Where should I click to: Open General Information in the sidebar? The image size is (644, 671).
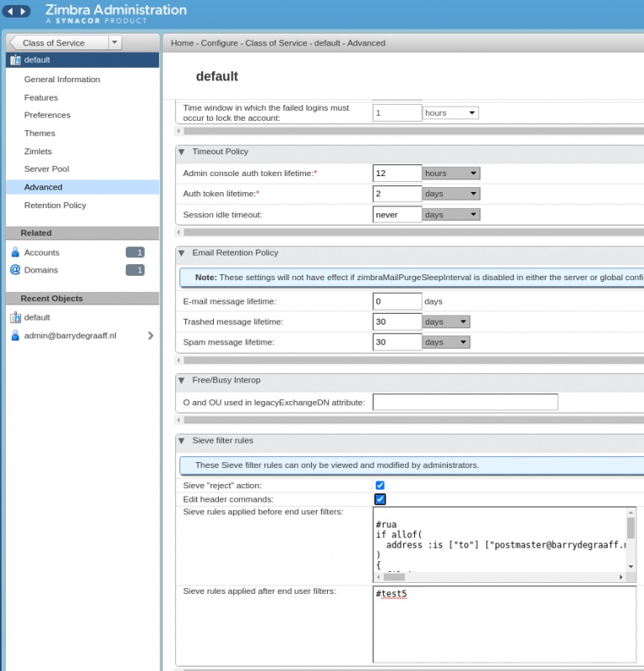coord(61,80)
